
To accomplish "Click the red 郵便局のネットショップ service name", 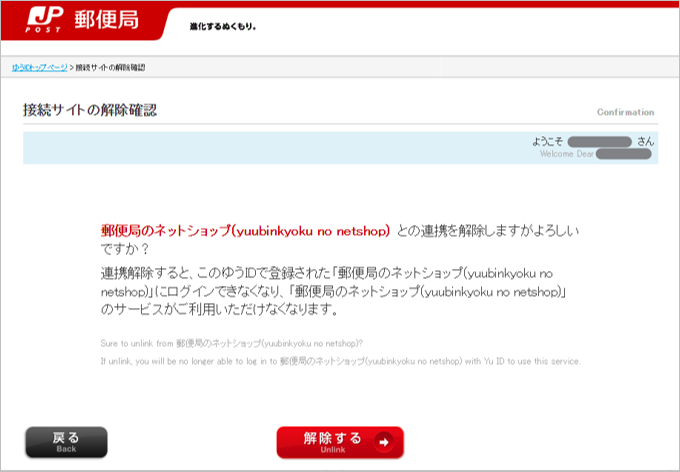I will tap(245, 231).
